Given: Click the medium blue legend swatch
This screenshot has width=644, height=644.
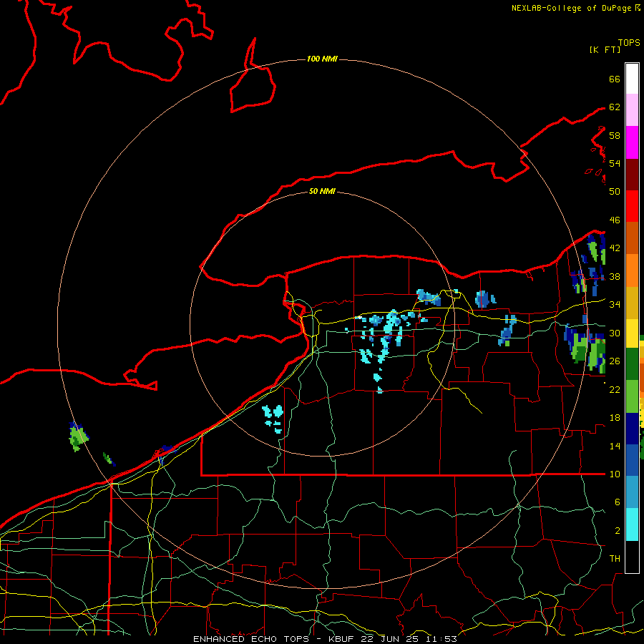Looking at the screenshot, I should (x=632, y=460).
